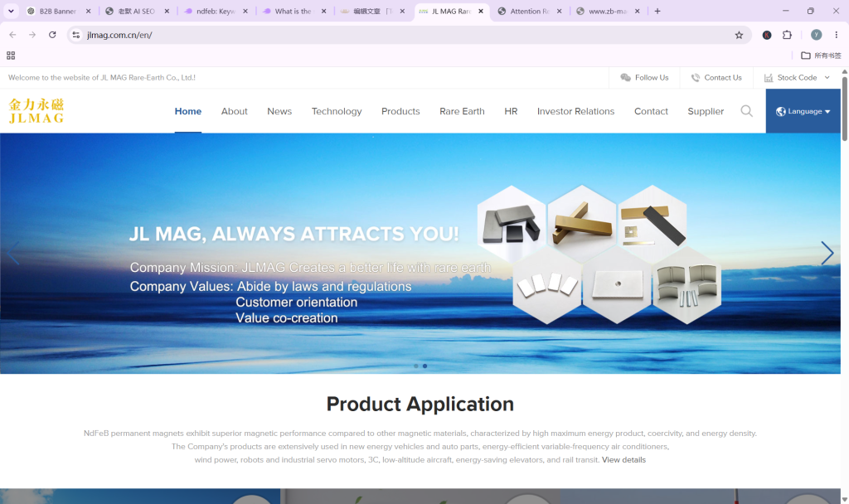Click the Product Application heading

420,405
